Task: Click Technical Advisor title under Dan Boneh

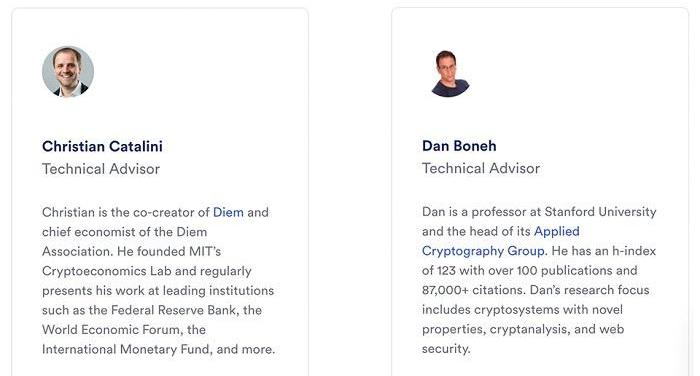Action: [481, 168]
